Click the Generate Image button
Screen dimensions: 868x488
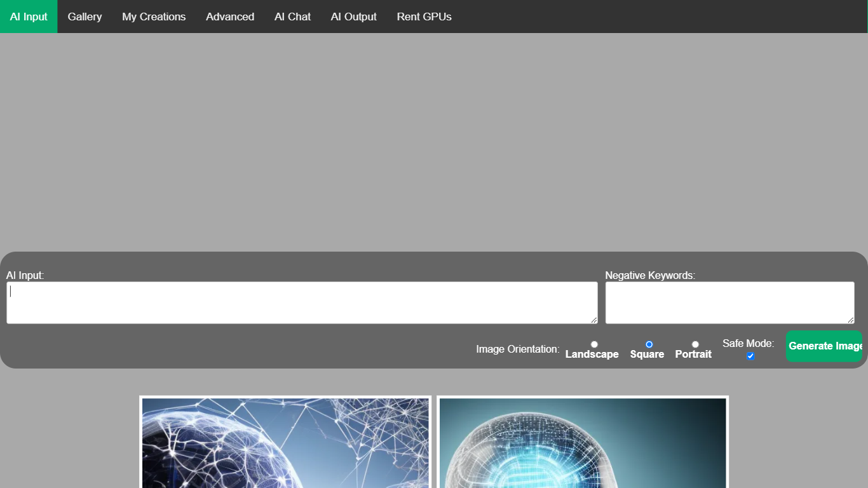pos(824,346)
